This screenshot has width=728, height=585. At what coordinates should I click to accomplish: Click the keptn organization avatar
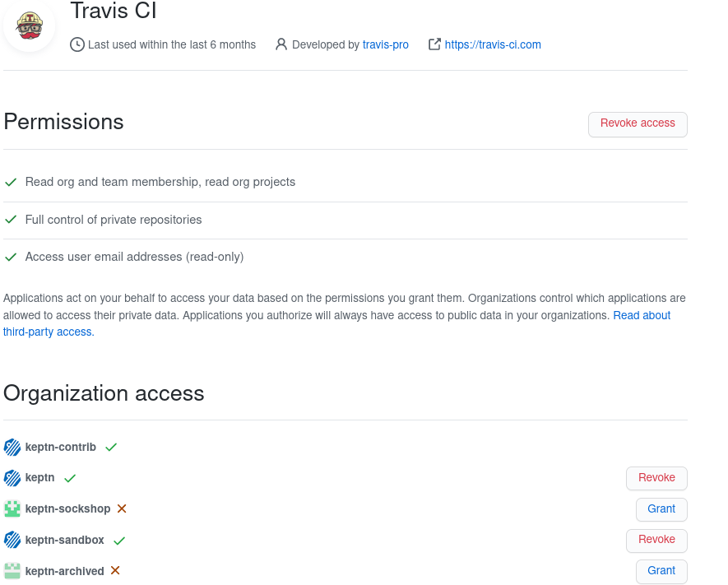click(x=11, y=478)
